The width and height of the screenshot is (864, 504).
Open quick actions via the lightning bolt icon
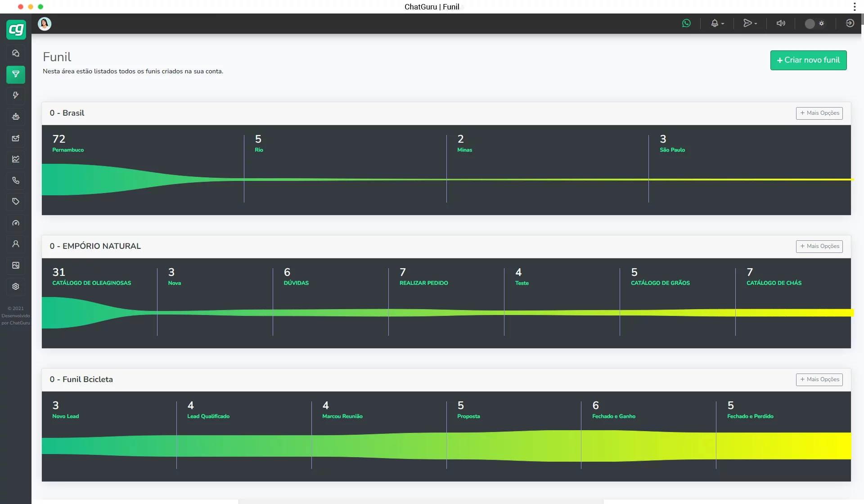coord(16,95)
